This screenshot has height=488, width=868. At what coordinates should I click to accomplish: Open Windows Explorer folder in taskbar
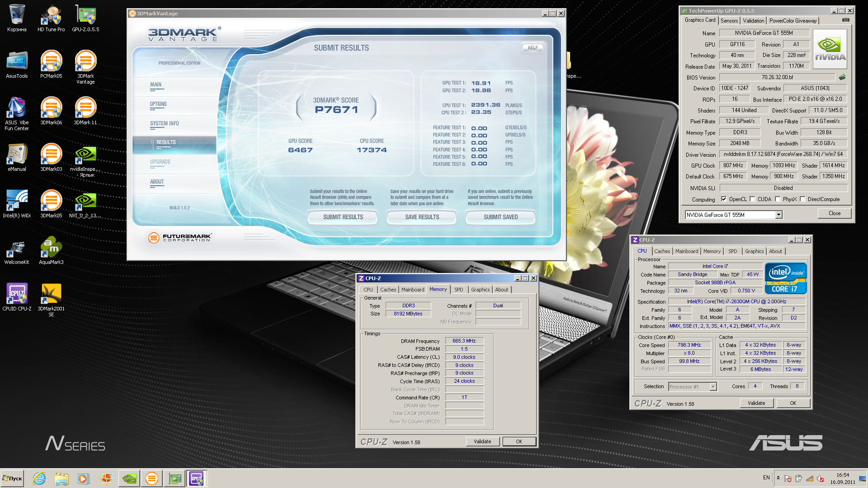pos(61,478)
